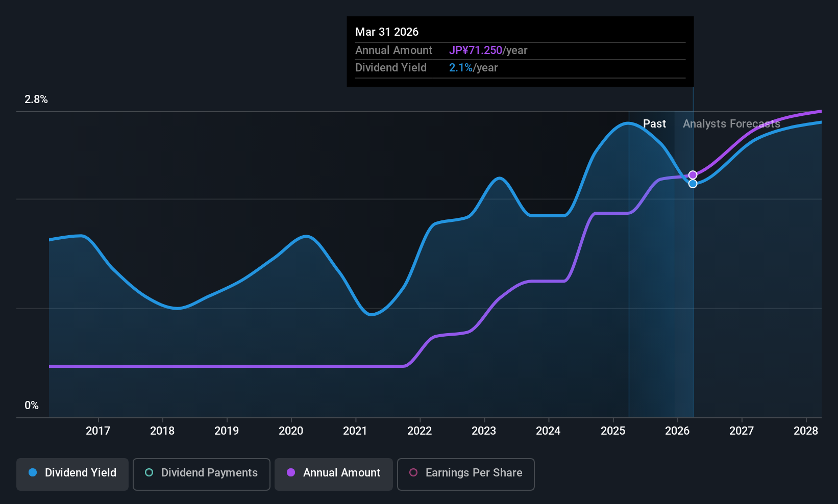Select the 2025 x-axis year label
Image resolution: width=838 pixels, height=504 pixels.
(613, 431)
